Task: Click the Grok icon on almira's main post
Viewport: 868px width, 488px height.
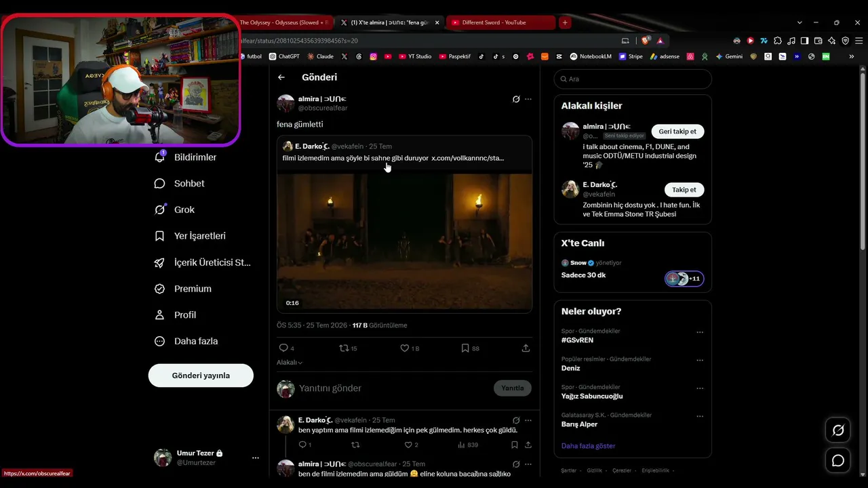Action: 516,99
